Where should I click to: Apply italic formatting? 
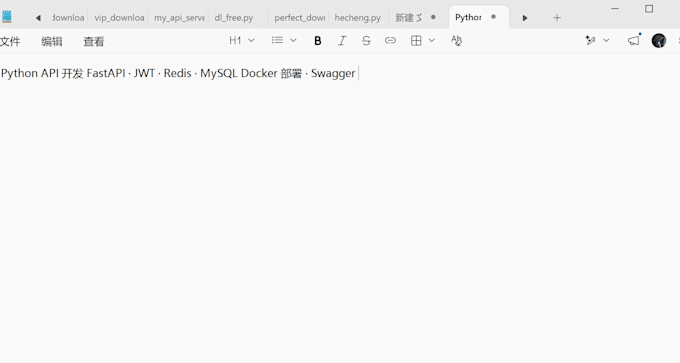(x=342, y=41)
